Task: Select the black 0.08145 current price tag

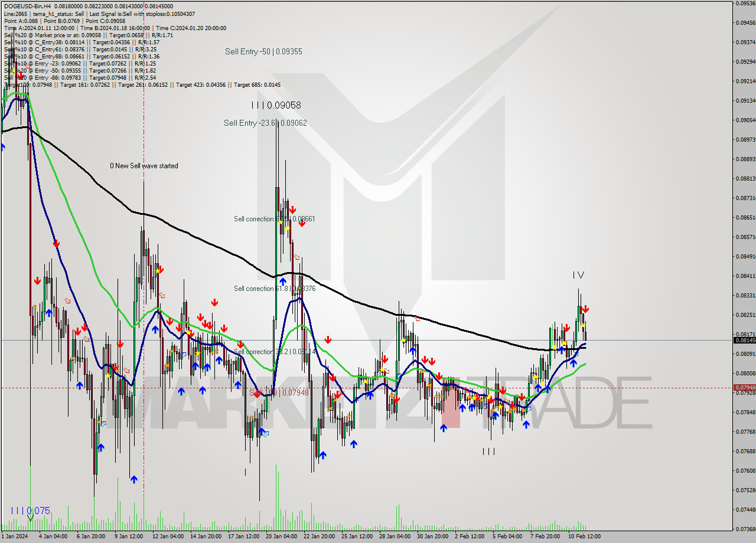Action: [744, 340]
